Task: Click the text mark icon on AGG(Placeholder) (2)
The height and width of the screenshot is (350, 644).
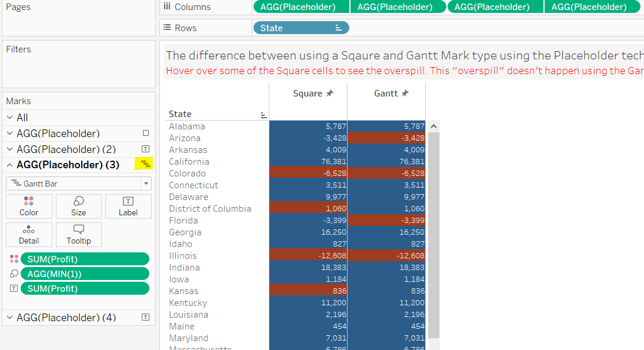Action: tap(145, 149)
